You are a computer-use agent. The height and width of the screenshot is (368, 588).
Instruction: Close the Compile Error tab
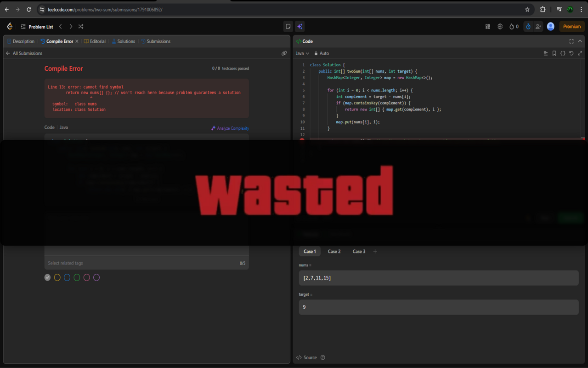(x=77, y=41)
